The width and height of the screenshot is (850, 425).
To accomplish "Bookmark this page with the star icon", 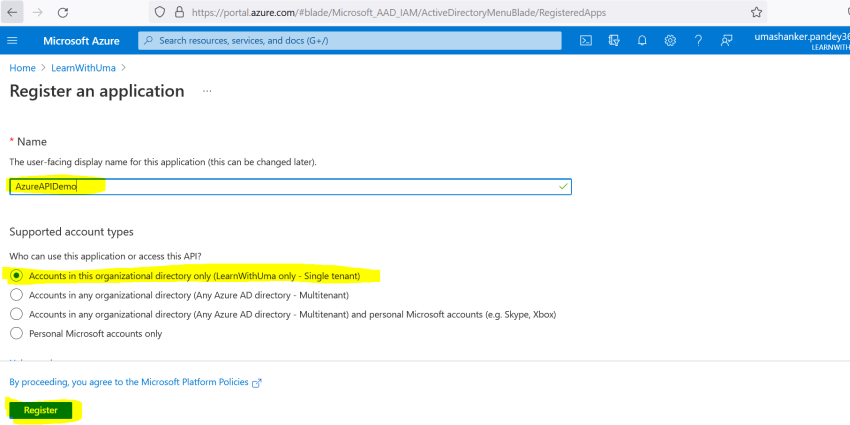I will coord(756,13).
